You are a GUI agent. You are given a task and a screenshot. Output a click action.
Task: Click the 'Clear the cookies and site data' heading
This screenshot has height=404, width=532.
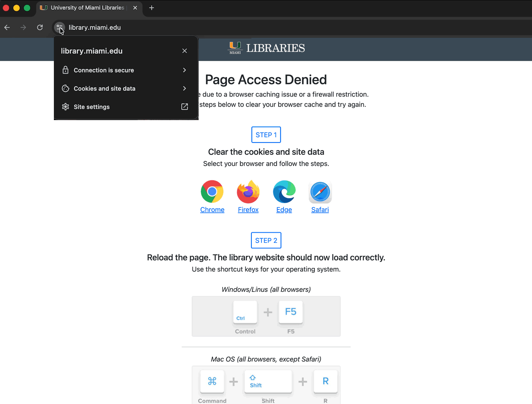click(266, 152)
